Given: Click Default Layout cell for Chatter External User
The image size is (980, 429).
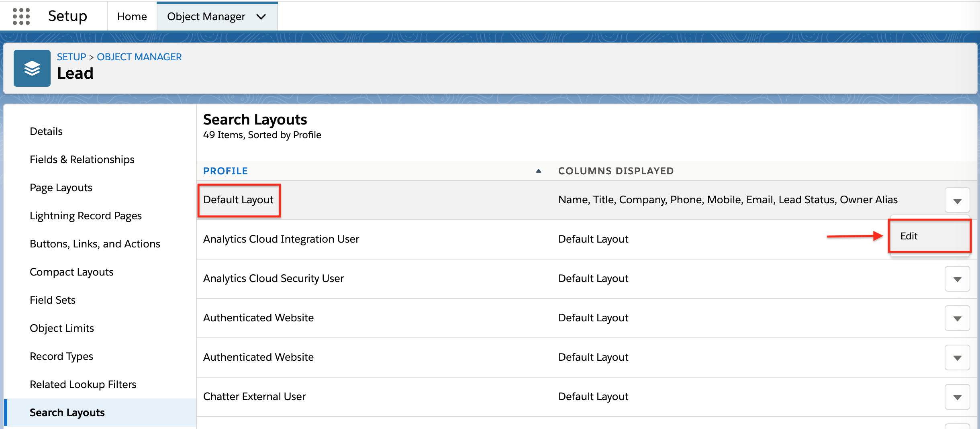Looking at the screenshot, I should coord(593,397).
